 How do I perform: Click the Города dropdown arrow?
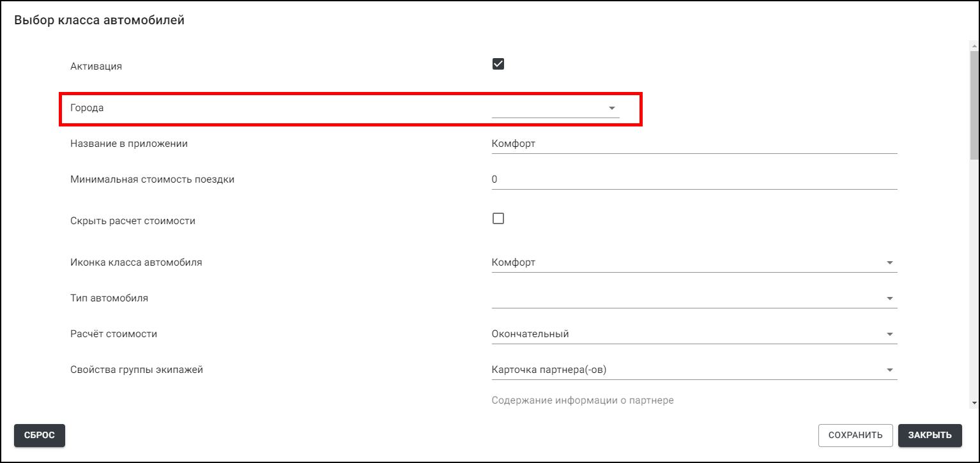point(611,109)
